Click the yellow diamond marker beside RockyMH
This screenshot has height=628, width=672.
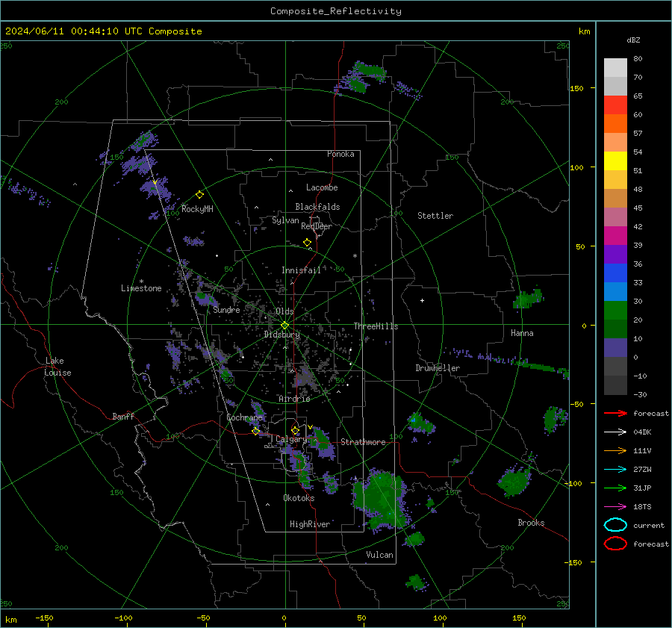point(199,195)
